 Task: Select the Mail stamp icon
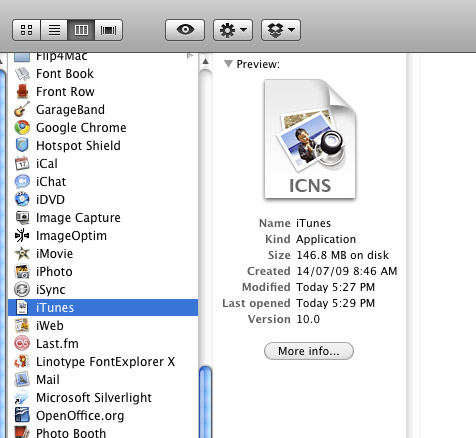22,380
